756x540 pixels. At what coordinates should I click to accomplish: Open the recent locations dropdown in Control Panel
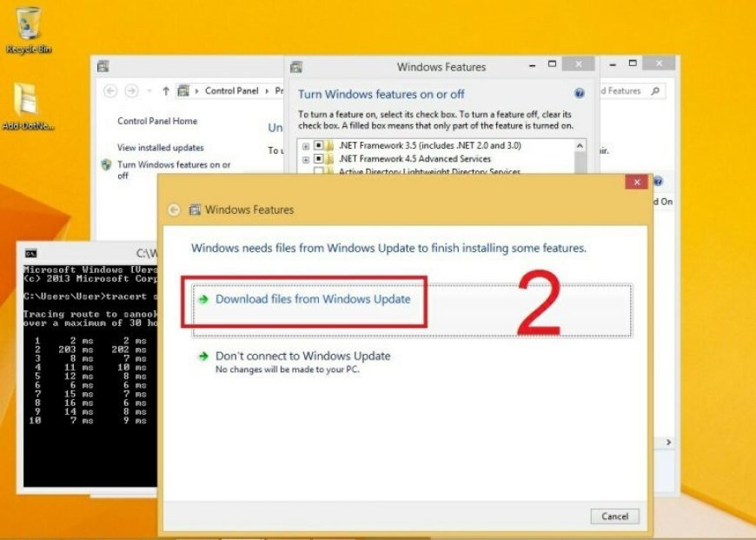point(149,90)
